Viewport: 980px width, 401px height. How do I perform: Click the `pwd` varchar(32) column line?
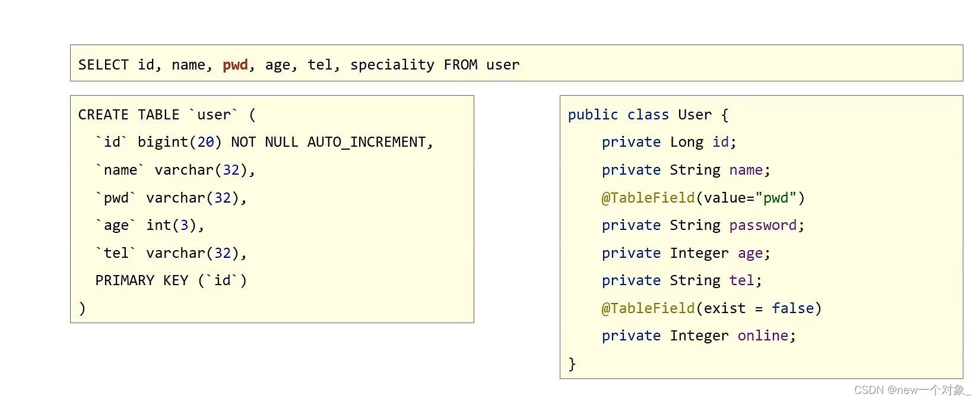(171, 198)
